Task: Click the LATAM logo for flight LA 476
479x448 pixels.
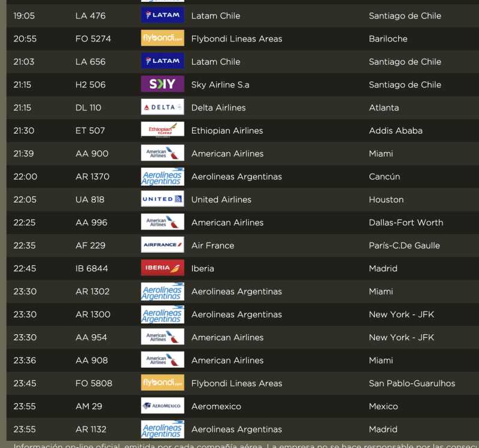Action: [x=162, y=15]
